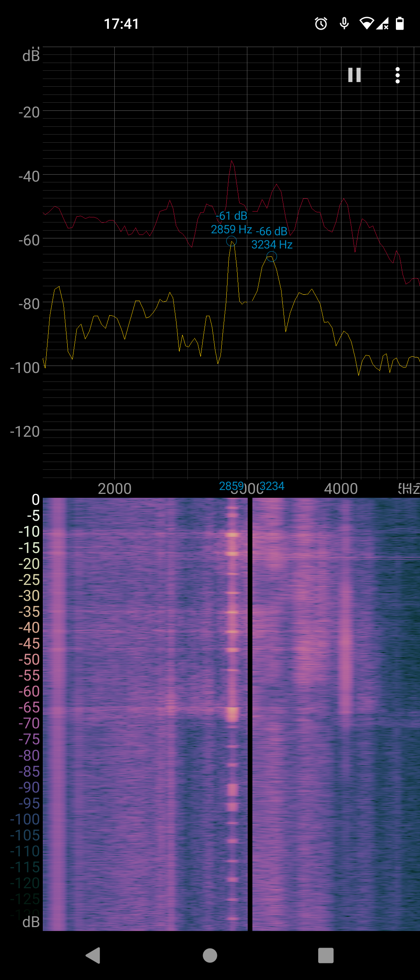Tap the -40 dB spectrum axis label
Image resolution: width=420 pixels, height=980 pixels.
coord(29,177)
